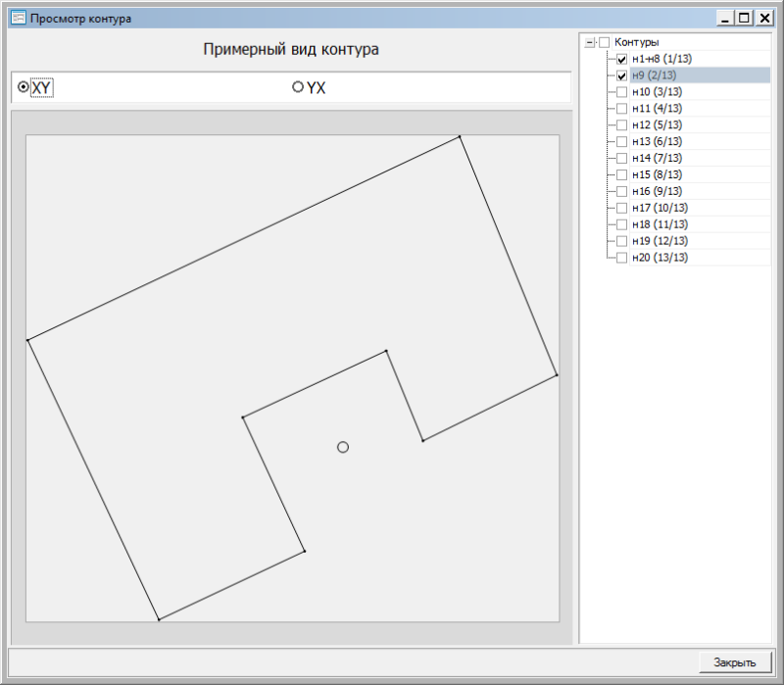The width and height of the screenshot is (784, 685).
Task: Click the small circle marker in contour
Action: coord(343,447)
